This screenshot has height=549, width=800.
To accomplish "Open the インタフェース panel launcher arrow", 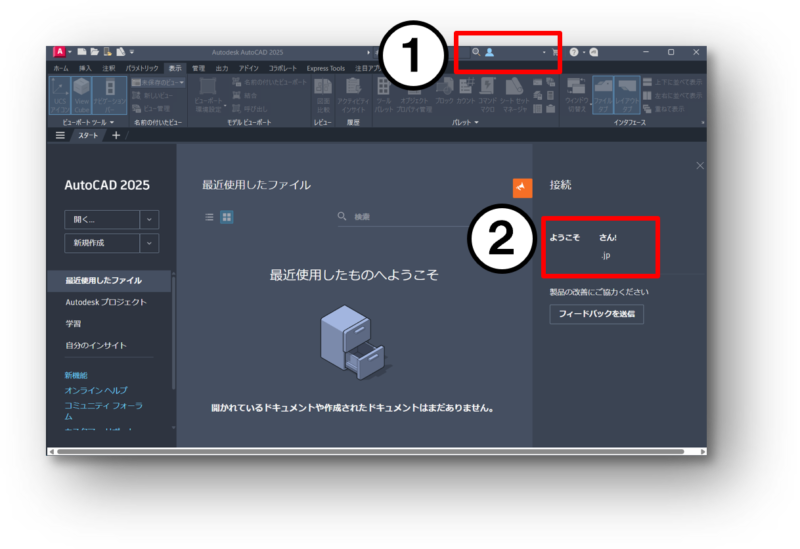I will click(x=702, y=122).
